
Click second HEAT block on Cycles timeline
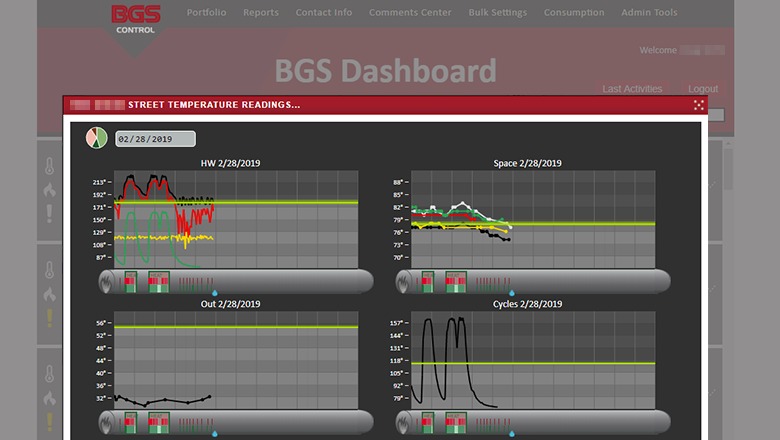click(456, 423)
